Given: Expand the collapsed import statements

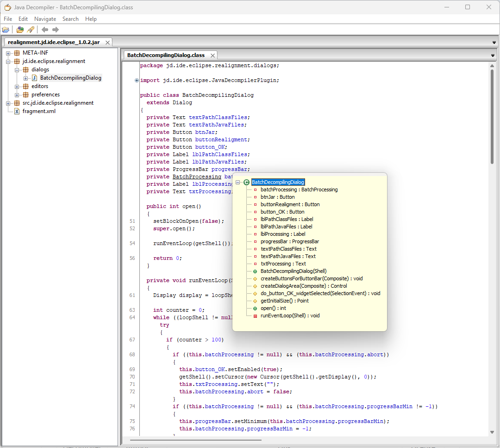Looking at the screenshot, I should pos(137,80).
